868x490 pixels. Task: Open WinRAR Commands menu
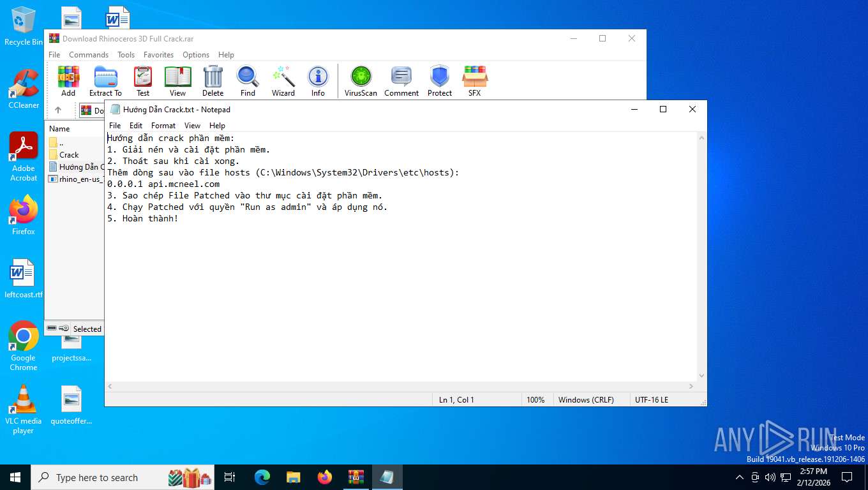[x=89, y=55]
